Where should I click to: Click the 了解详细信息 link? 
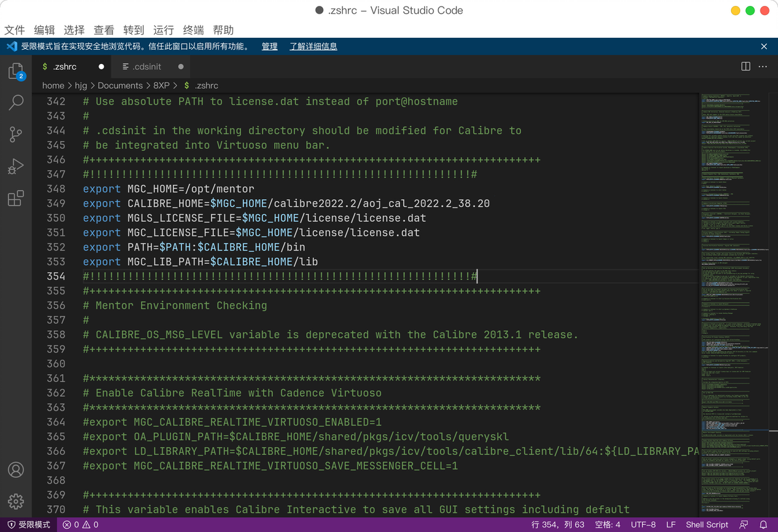pyautogui.click(x=313, y=46)
